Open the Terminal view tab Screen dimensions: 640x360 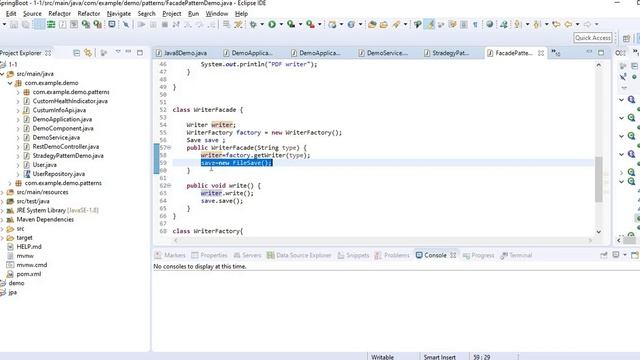pos(516,255)
